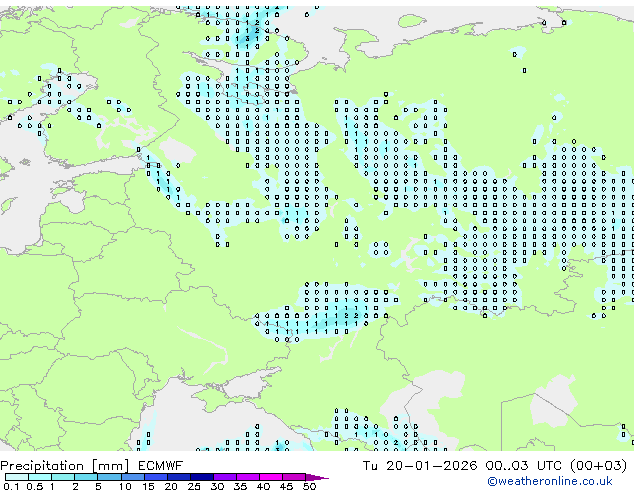Click the '00..03 UTC' time range
The height and width of the screenshot is (490, 634).
524,466
